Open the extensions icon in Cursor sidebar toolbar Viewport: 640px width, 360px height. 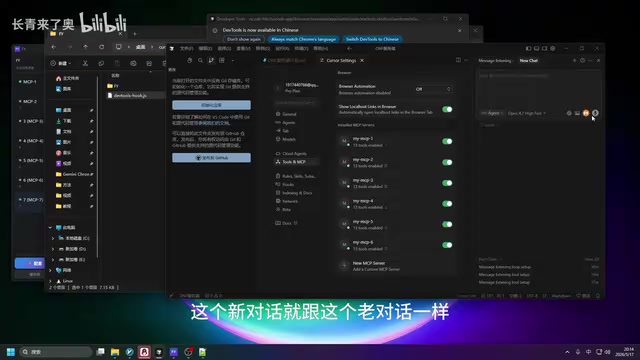pyautogui.click(x=222, y=60)
